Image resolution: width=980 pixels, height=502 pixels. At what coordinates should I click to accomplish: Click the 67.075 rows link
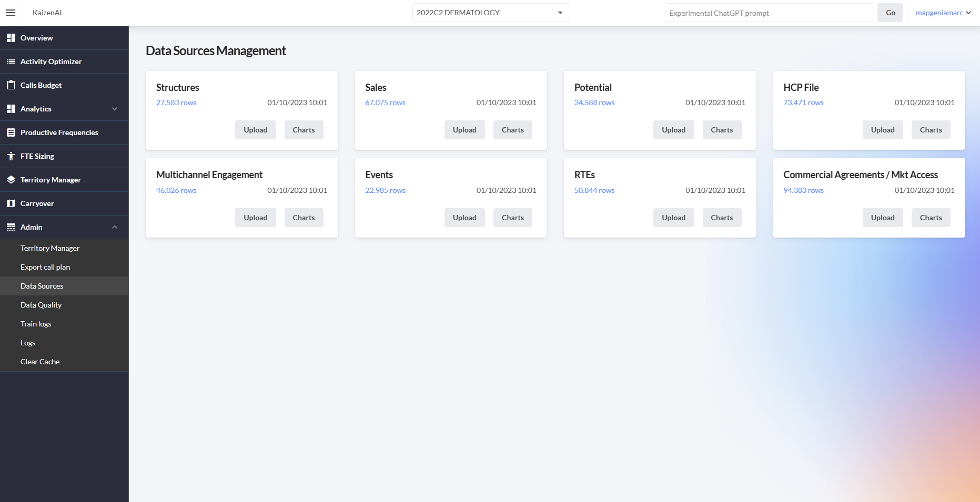[x=385, y=103]
